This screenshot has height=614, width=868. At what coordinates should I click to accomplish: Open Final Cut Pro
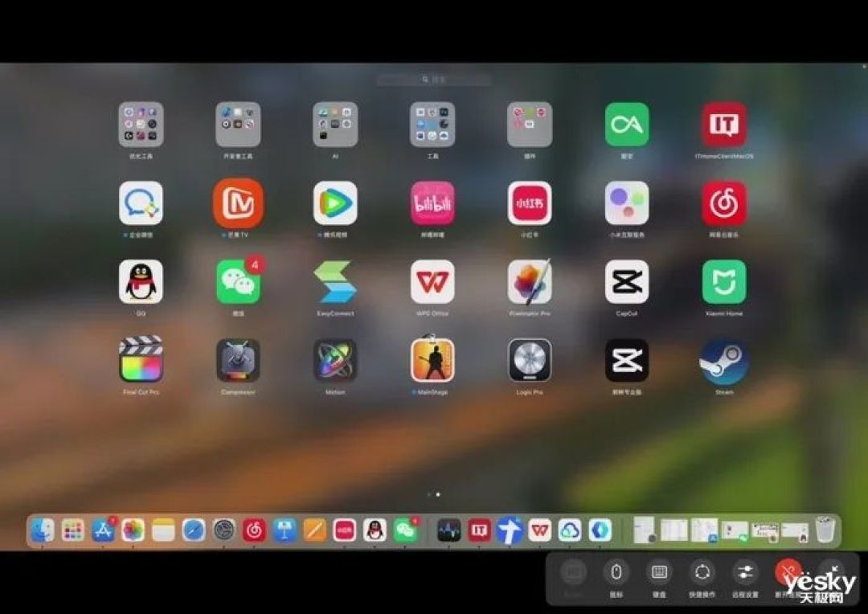(x=141, y=360)
